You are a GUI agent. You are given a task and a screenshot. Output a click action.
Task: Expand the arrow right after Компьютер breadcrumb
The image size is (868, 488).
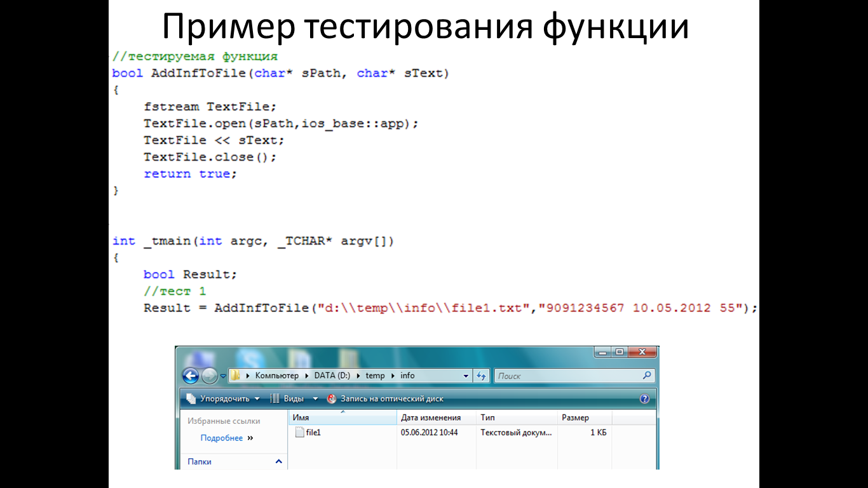click(306, 376)
